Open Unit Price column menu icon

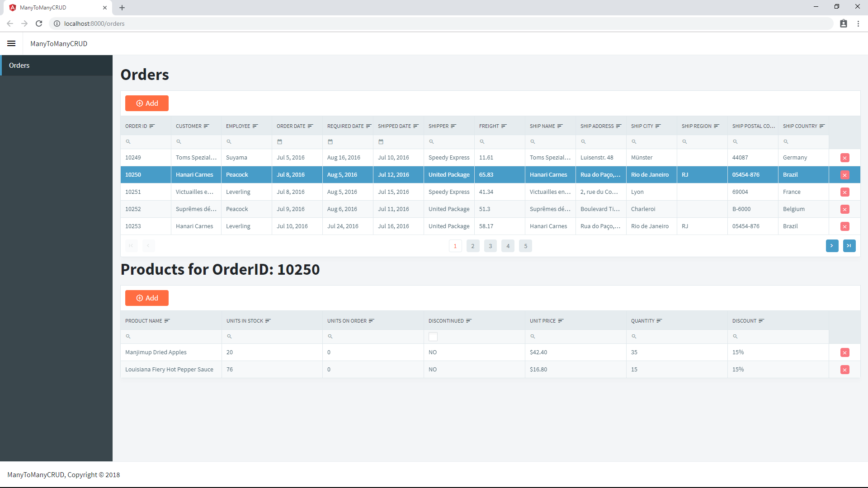pos(561,321)
